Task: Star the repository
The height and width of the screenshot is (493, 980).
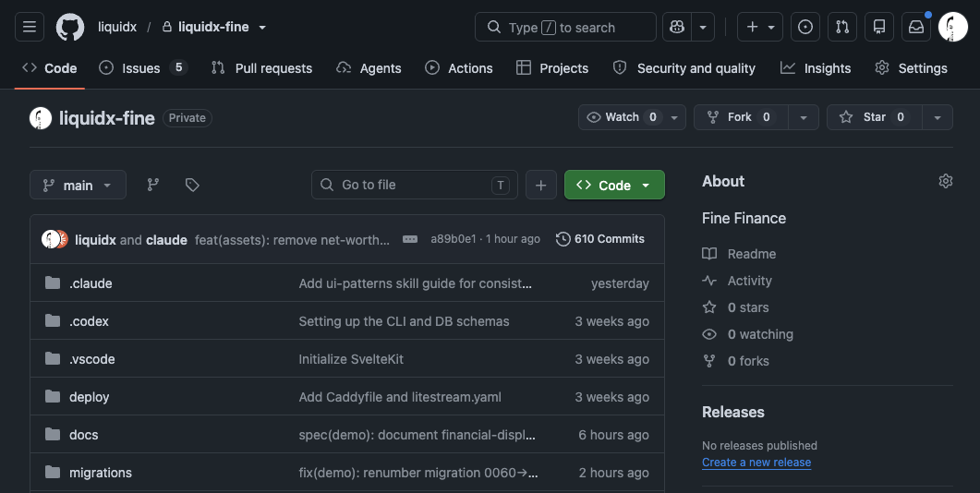Action: tap(874, 117)
